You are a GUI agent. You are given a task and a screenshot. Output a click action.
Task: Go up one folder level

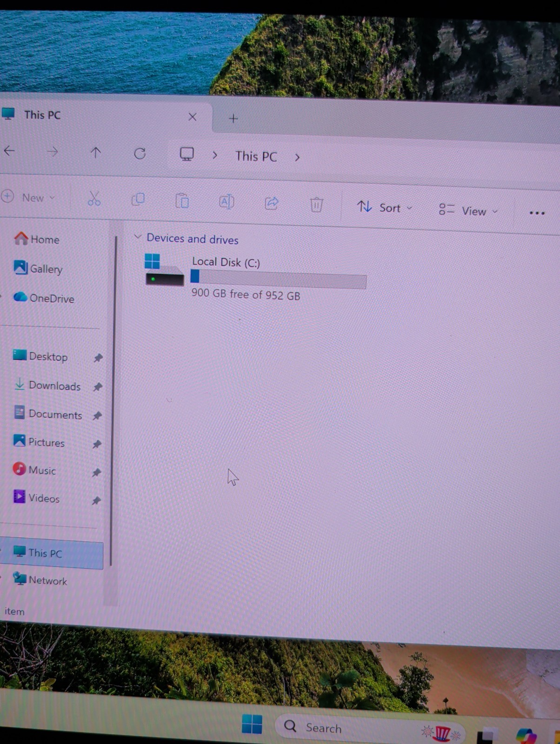click(95, 152)
